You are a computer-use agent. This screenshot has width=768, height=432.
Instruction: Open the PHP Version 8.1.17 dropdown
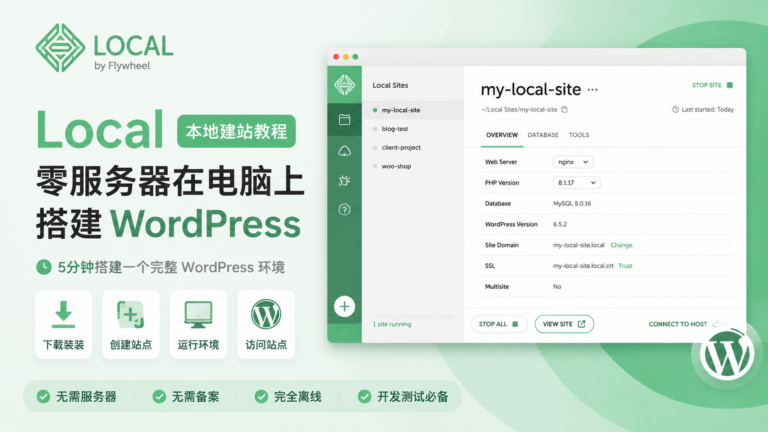point(576,183)
